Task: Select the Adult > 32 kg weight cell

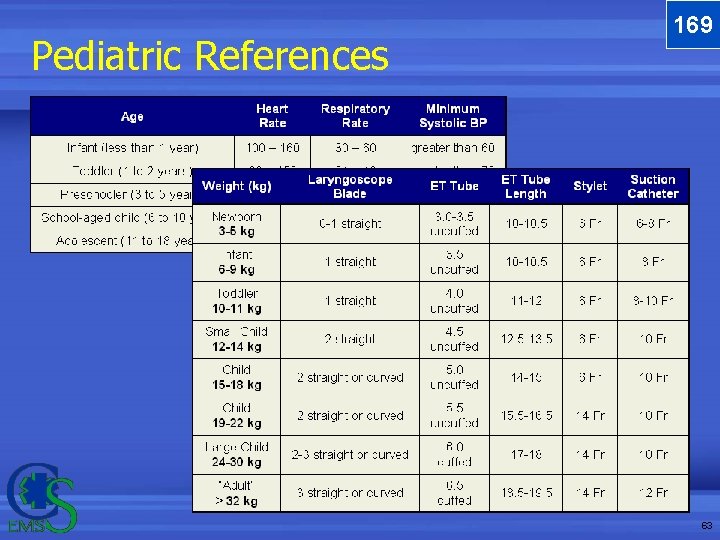Action: tap(236, 493)
